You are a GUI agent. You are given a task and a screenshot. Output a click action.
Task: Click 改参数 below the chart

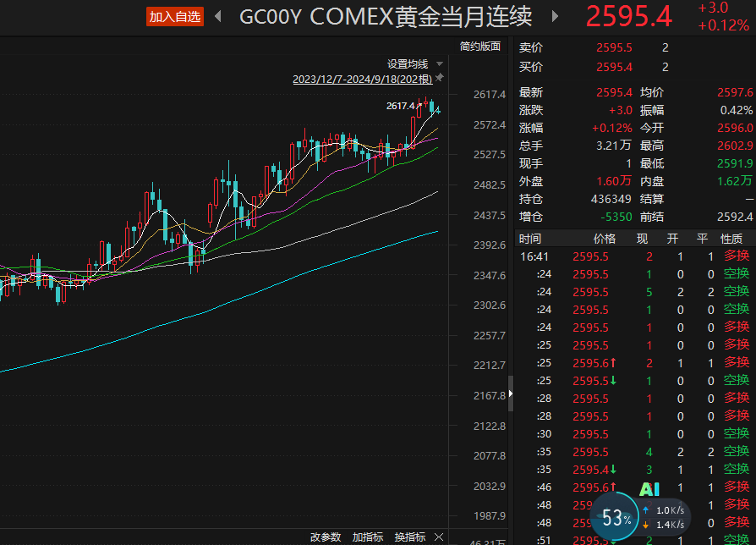click(326, 537)
